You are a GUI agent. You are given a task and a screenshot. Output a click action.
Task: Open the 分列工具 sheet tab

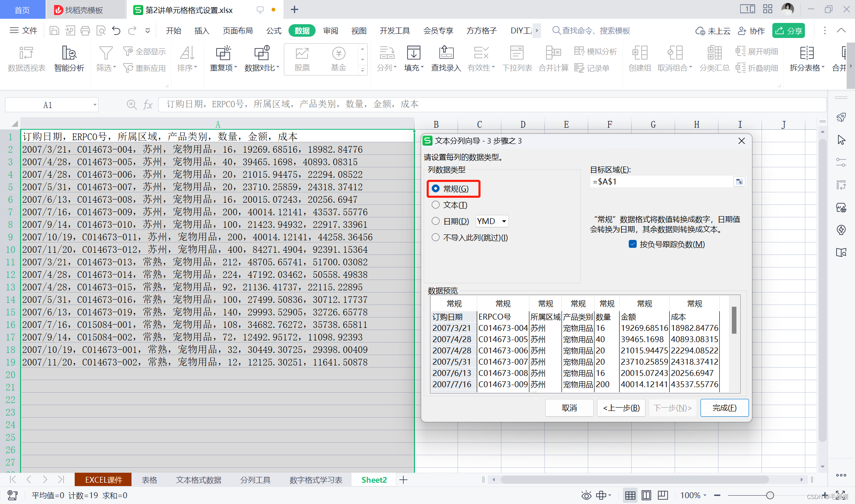point(255,480)
